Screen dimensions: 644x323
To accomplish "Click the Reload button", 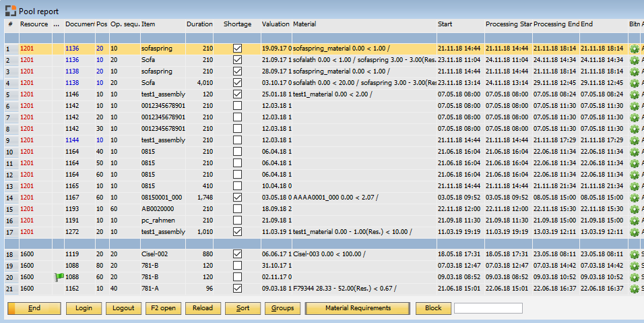I will (x=203, y=308).
